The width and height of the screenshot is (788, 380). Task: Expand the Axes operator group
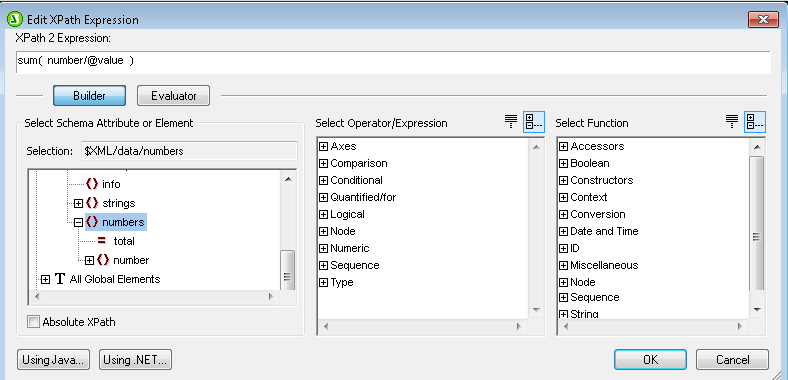[x=324, y=147]
